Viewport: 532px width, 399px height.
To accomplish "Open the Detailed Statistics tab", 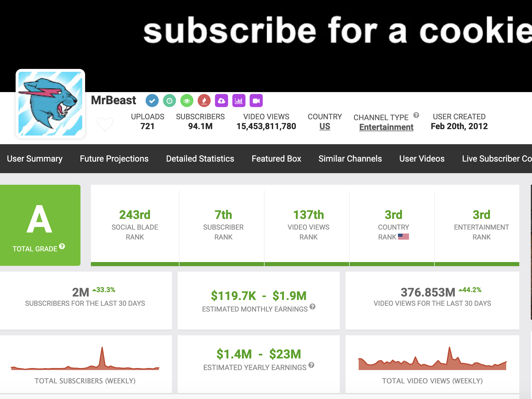I will 200,159.
